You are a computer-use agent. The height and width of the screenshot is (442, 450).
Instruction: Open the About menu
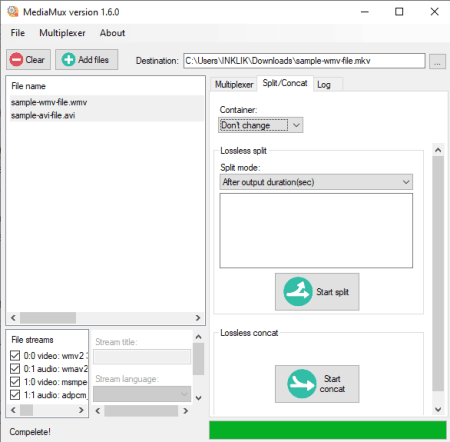pyautogui.click(x=112, y=33)
